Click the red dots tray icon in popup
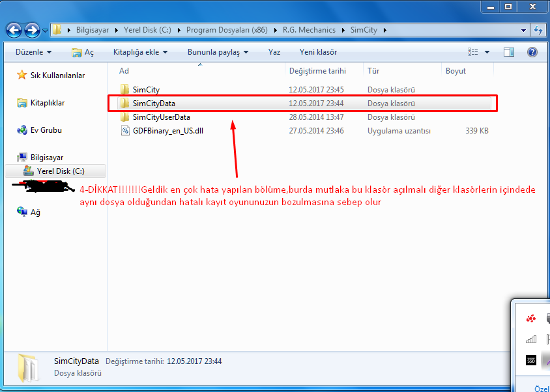 (530, 318)
